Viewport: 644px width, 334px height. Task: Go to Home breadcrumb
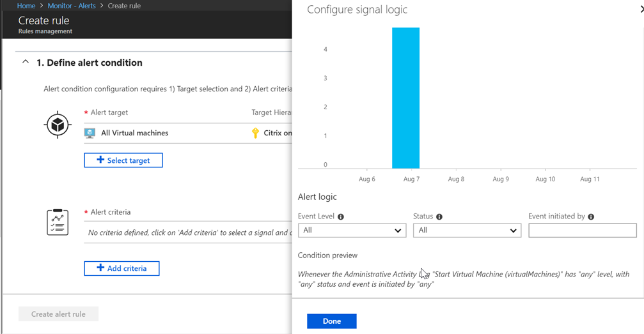pos(26,6)
